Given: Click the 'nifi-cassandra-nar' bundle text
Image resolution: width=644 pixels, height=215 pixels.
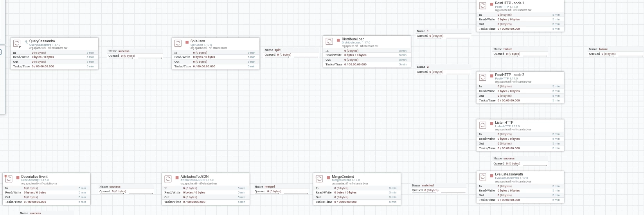Looking at the screenshot, I should (57, 48).
